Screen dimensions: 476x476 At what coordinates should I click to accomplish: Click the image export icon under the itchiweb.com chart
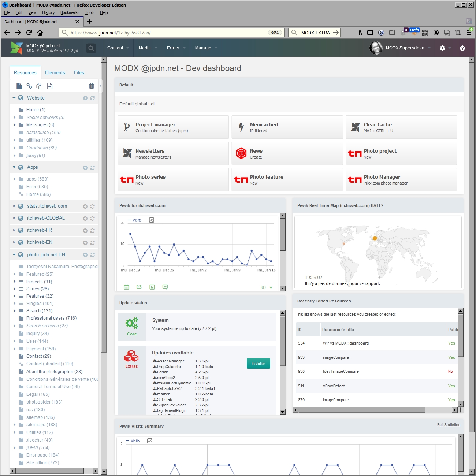click(152, 287)
